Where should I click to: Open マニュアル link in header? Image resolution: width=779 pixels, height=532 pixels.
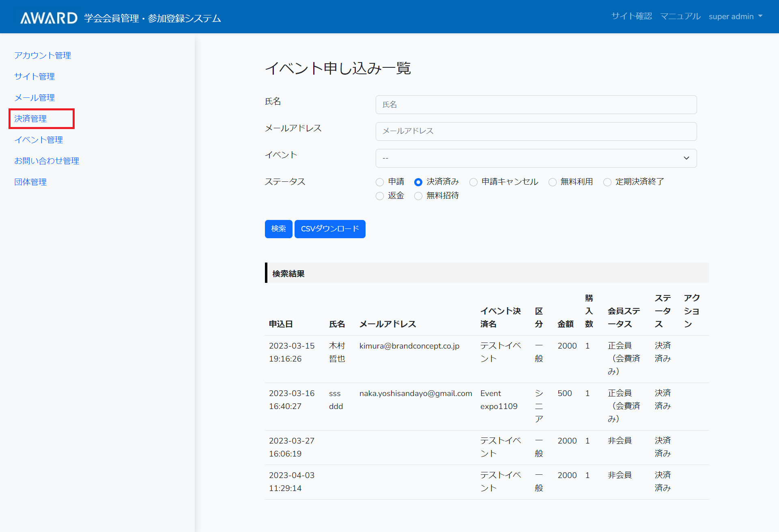coord(680,16)
